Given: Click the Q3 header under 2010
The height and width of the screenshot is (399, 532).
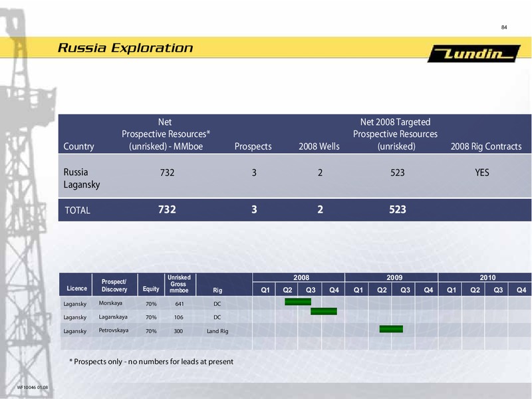Looking at the screenshot, I should pyautogui.click(x=498, y=290).
